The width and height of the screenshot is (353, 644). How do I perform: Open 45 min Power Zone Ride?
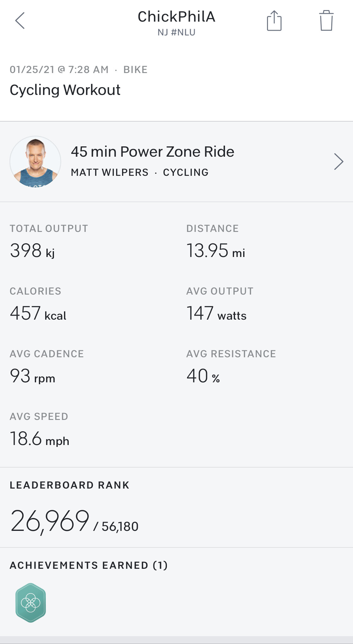click(152, 152)
